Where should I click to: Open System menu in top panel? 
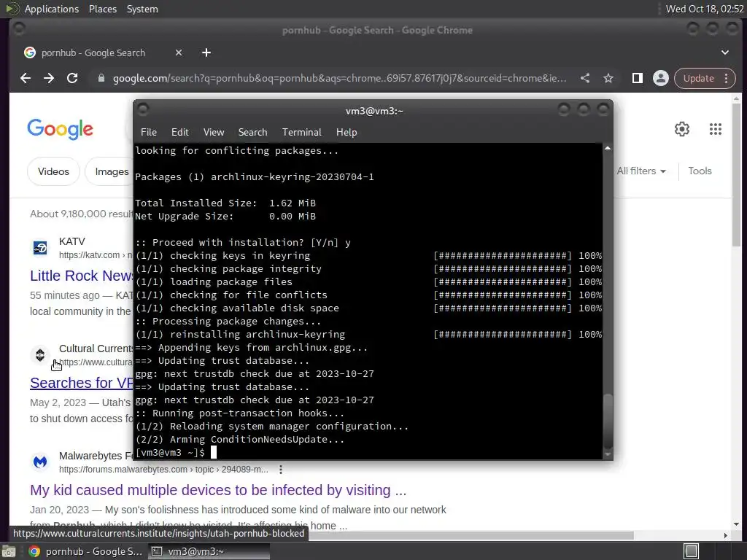142,9
